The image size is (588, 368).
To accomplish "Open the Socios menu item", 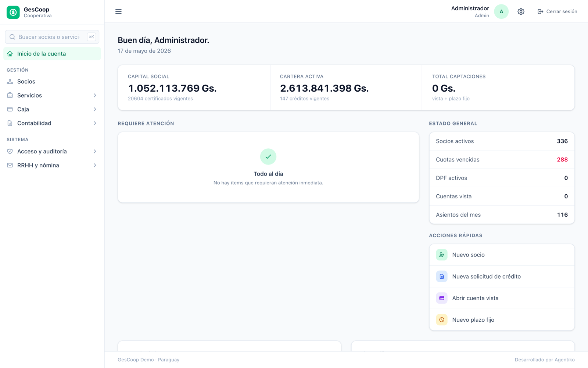I will pyautogui.click(x=52, y=81).
